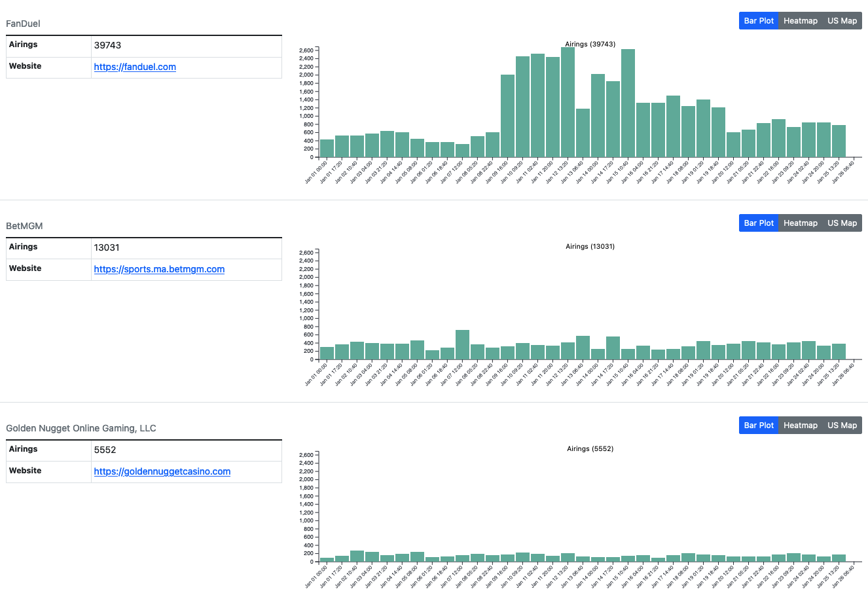
Task: Select Bar Plot button in FanDuel section
Action: click(x=759, y=21)
